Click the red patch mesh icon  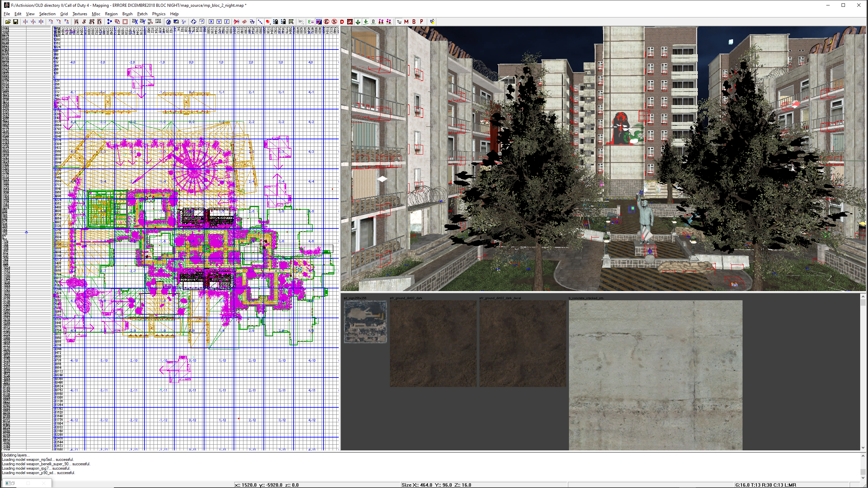(244, 22)
